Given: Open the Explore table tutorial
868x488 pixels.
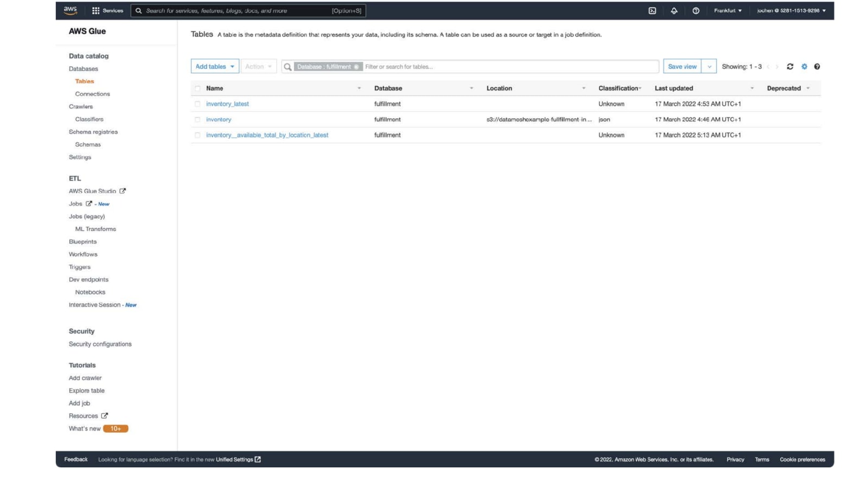Looking at the screenshot, I should (x=87, y=391).
